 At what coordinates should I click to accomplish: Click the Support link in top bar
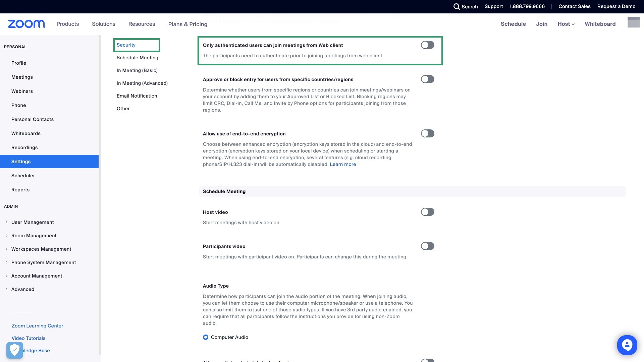pos(493,6)
